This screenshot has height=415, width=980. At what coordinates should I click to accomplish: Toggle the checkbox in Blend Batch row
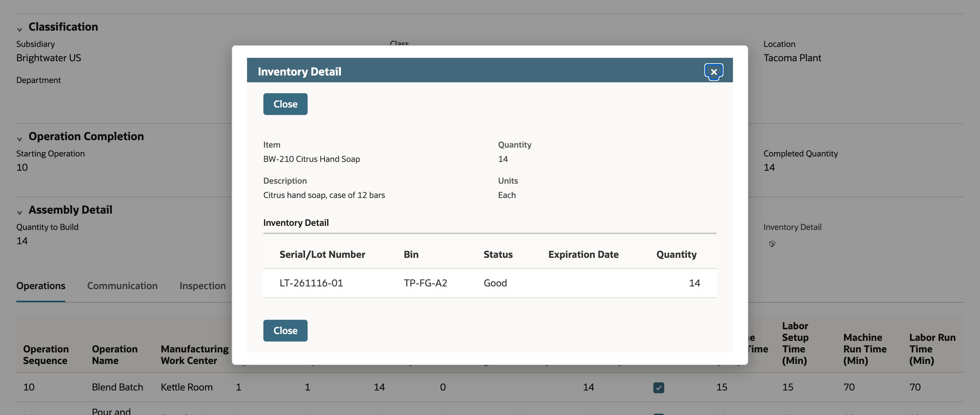click(658, 387)
